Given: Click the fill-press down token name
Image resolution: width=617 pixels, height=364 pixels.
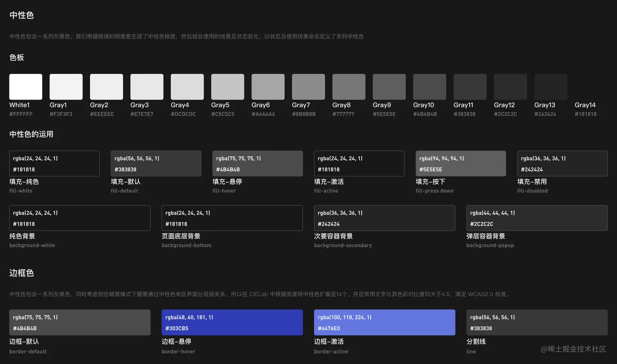Looking at the screenshot, I should point(435,191).
